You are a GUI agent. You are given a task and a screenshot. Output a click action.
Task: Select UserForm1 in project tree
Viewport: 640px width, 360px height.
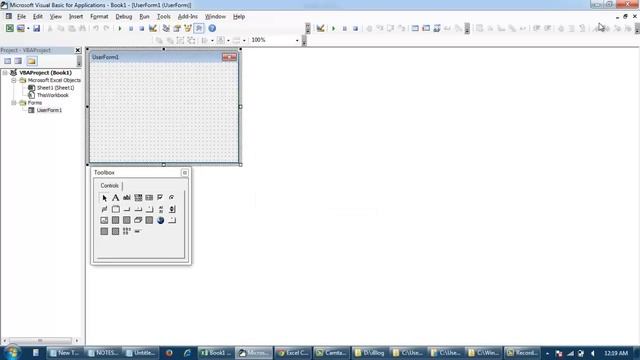coord(49,110)
